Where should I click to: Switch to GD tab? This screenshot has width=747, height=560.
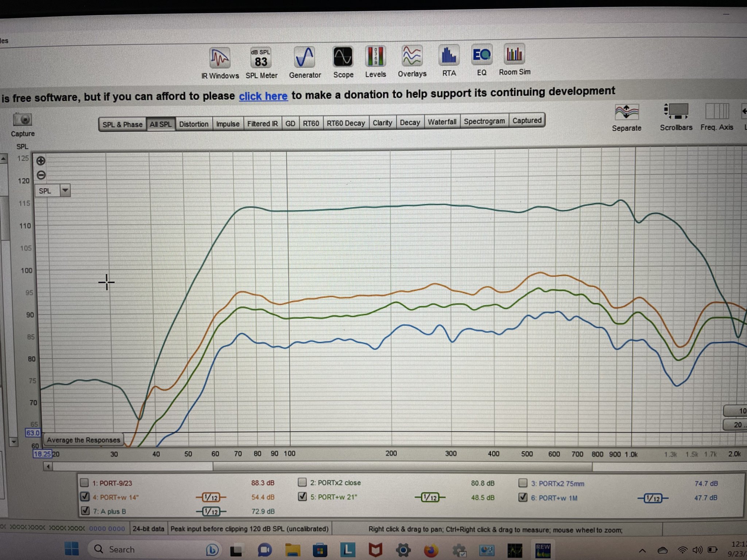click(290, 123)
